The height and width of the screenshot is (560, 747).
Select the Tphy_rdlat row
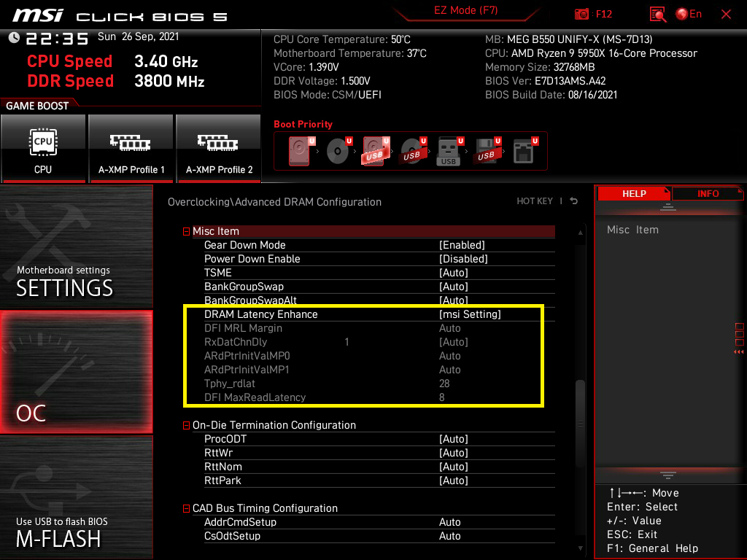(x=379, y=384)
